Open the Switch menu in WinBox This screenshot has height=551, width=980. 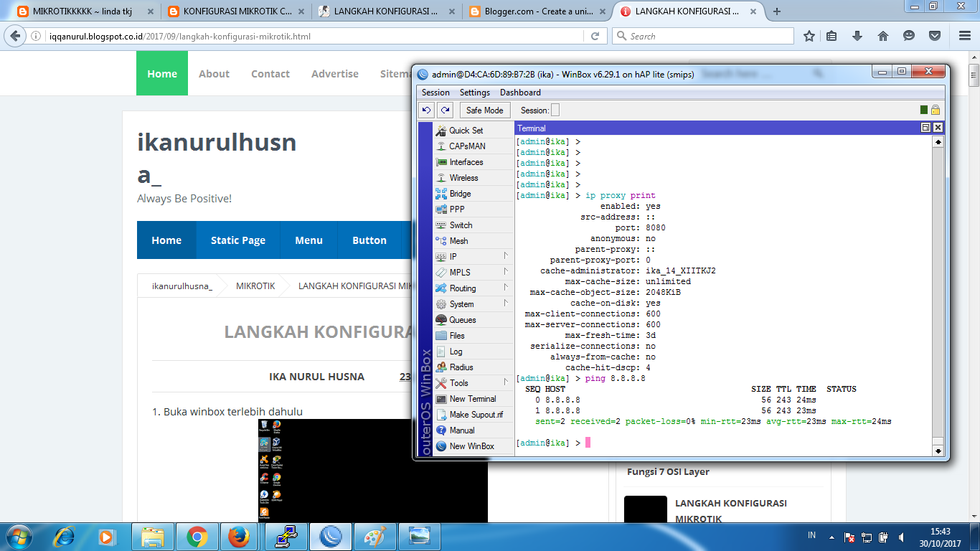coord(473,225)
